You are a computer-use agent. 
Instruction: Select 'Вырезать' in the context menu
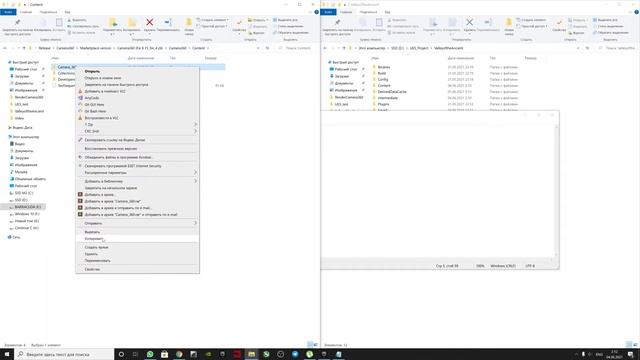click(x=92, y=232)
